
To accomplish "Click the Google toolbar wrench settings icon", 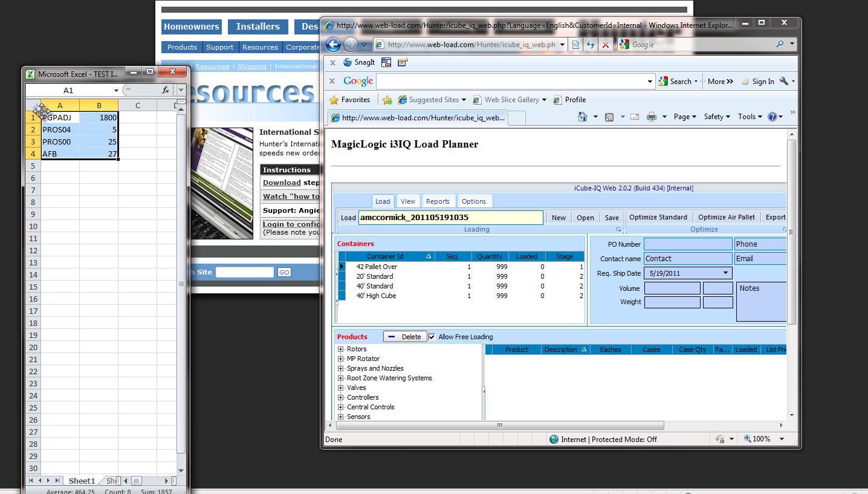I will pos(784,81).
